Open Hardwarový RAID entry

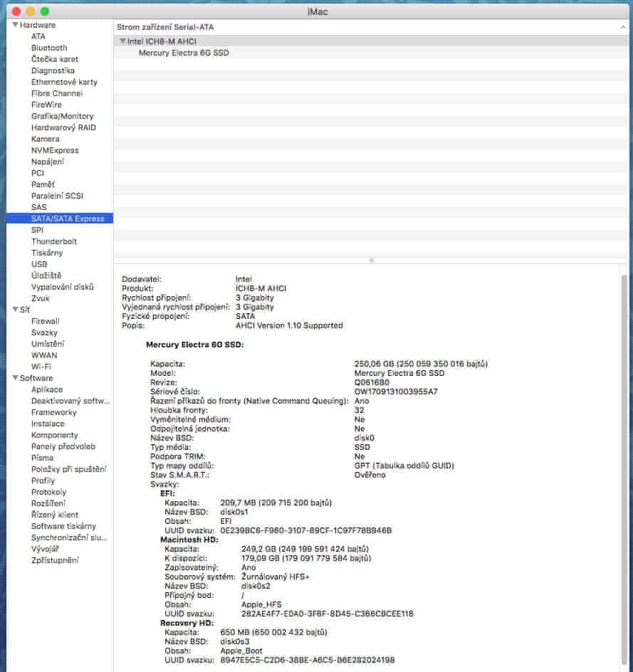tap(63, 127)
